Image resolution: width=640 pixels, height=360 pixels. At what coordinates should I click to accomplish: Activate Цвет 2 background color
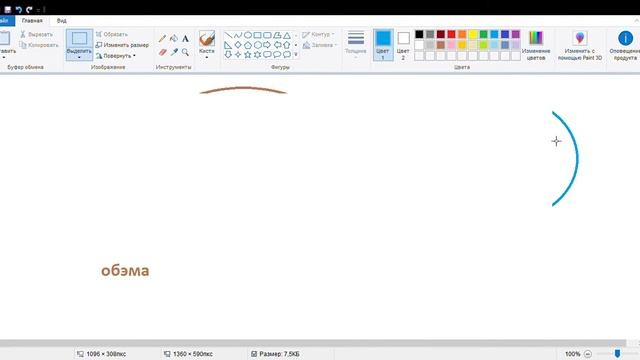[x=403, y=45]
